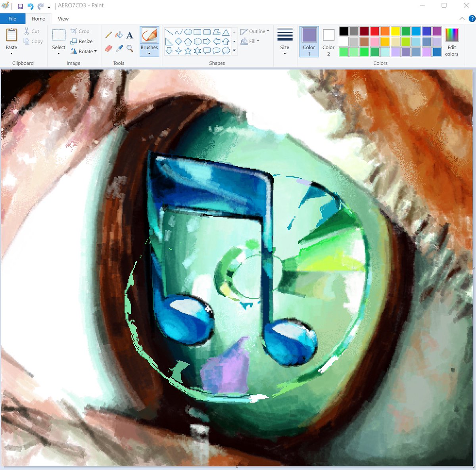Click the canvas bottom-center edge handle

point(237,466)
